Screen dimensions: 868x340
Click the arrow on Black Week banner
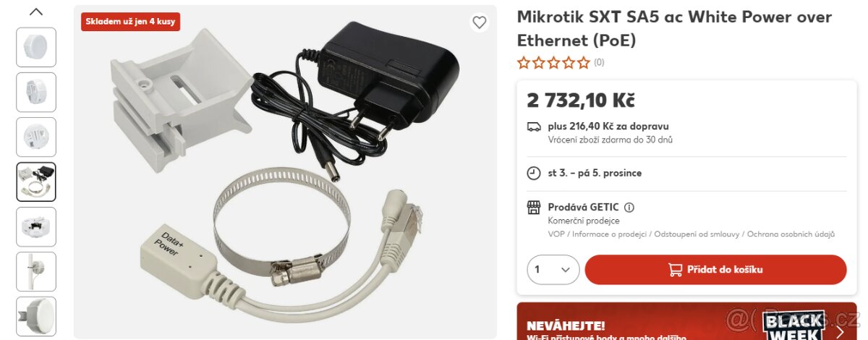(x=839, y=332)
